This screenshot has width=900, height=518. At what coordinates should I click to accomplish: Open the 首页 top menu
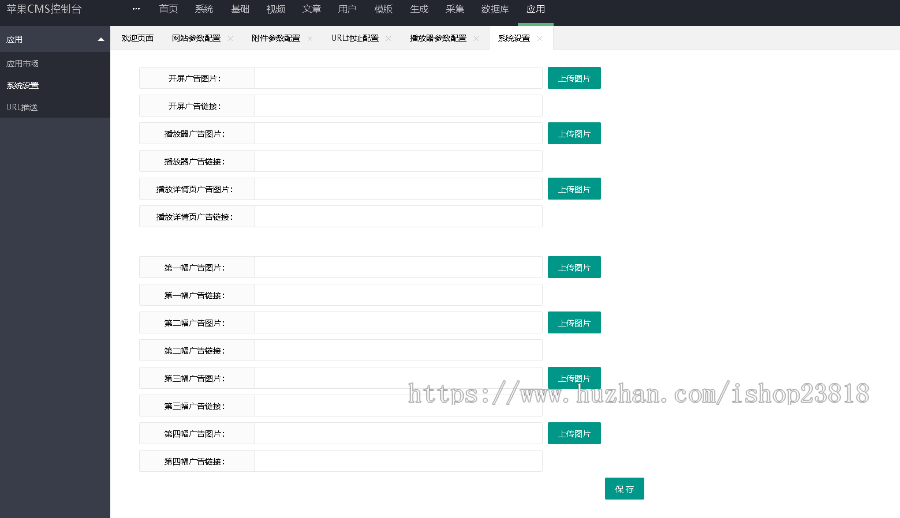coord(168,9)
